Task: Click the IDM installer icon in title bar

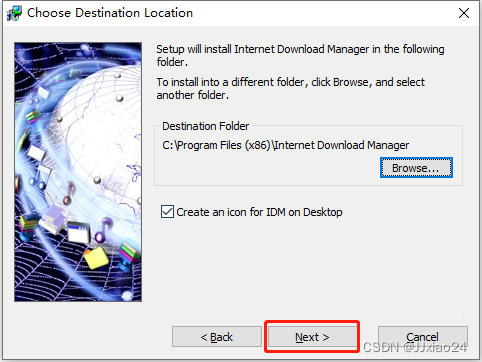Action: (14, 13)
